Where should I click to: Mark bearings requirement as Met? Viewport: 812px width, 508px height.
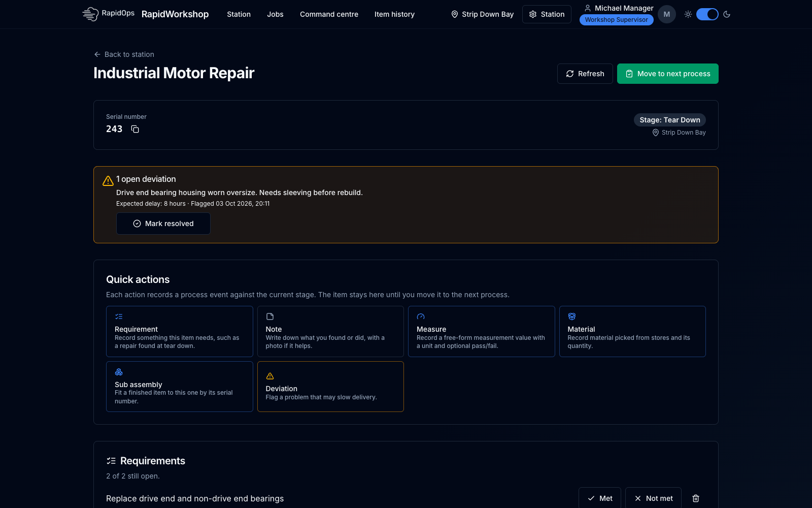point(599,498)
